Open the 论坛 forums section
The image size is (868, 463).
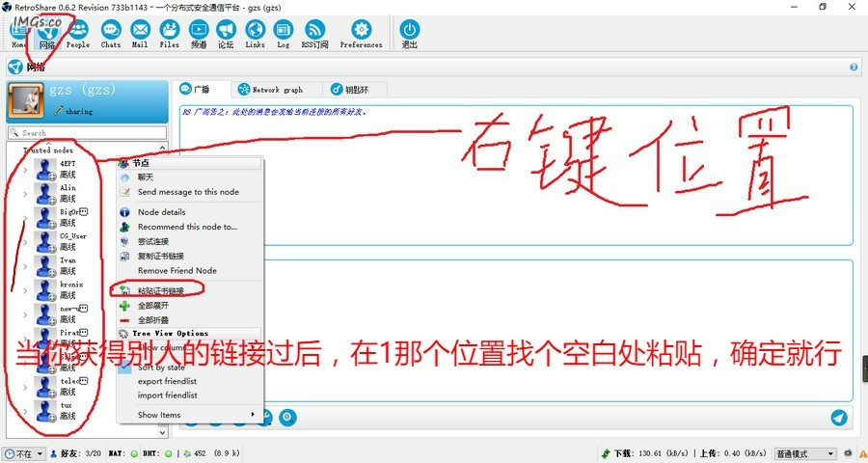(x=226, y=33)
